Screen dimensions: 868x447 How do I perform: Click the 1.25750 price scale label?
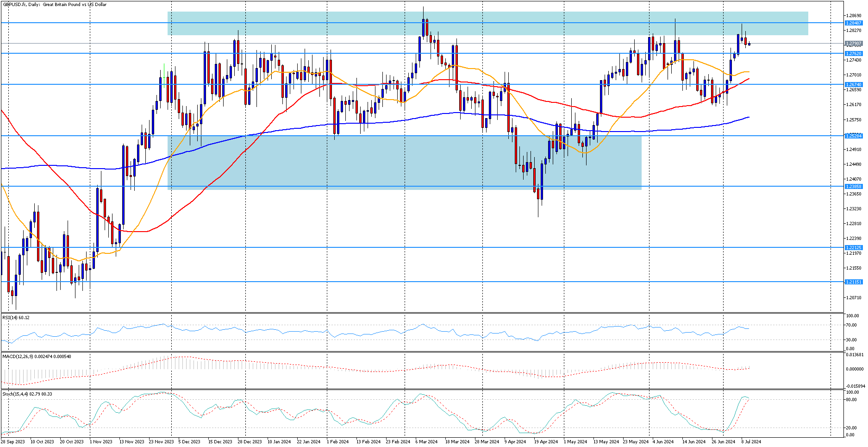[854, 120]
